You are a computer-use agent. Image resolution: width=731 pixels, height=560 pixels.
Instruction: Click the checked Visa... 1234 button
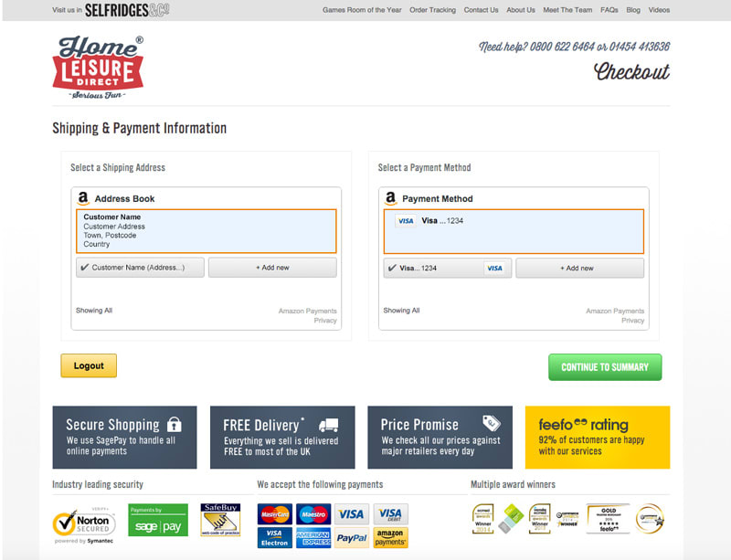pos(448,268)
